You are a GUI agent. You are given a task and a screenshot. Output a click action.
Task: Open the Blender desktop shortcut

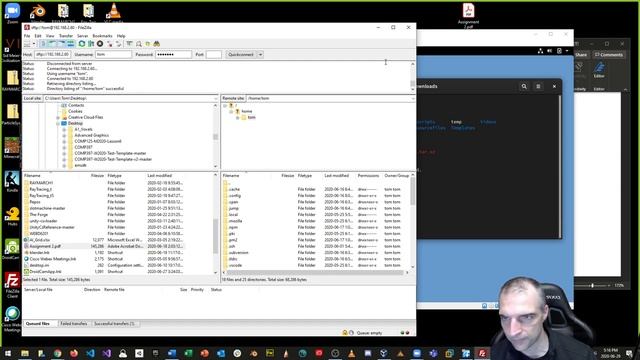(38, 13)
